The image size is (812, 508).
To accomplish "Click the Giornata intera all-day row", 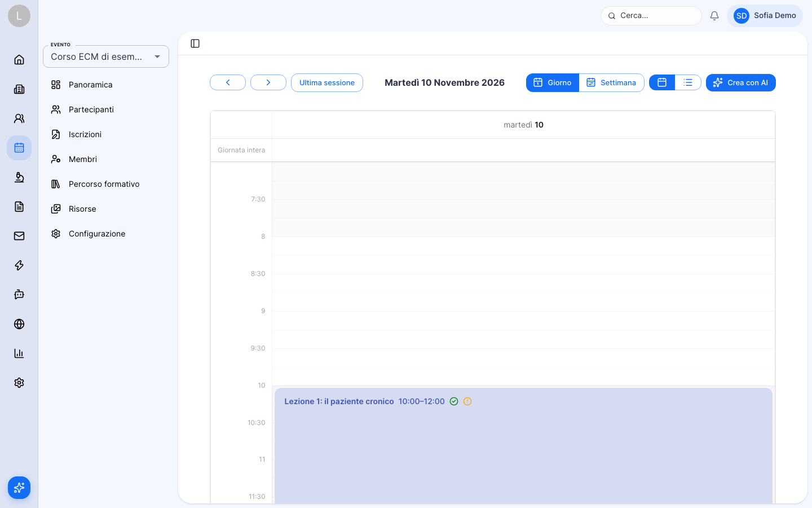I will click(523, 150).
